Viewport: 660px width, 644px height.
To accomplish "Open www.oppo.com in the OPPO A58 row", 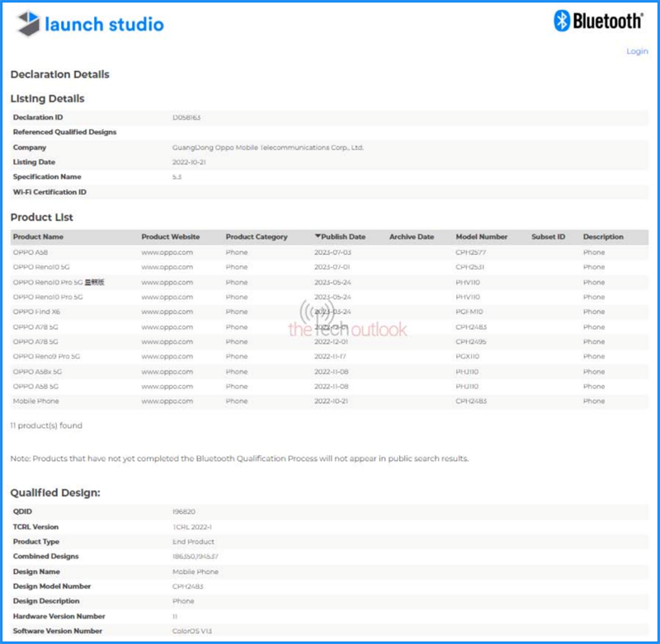I will [x=167, y=252].
